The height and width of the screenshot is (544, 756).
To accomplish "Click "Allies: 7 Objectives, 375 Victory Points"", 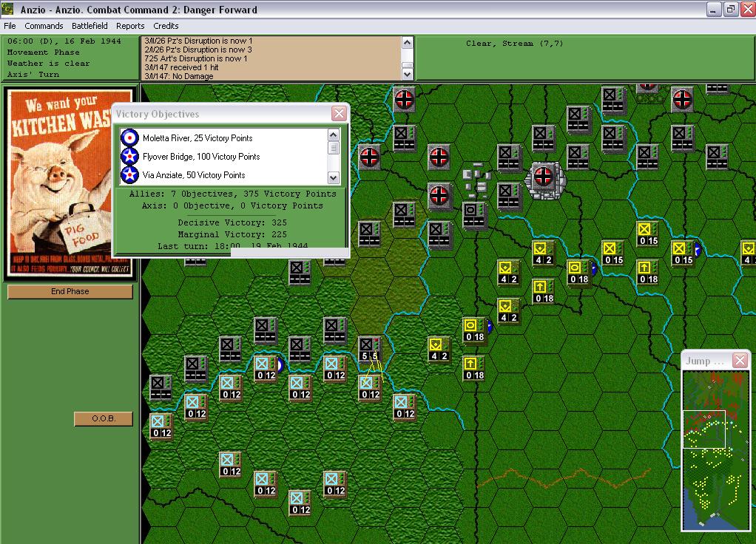I will (x=232, y=194).
